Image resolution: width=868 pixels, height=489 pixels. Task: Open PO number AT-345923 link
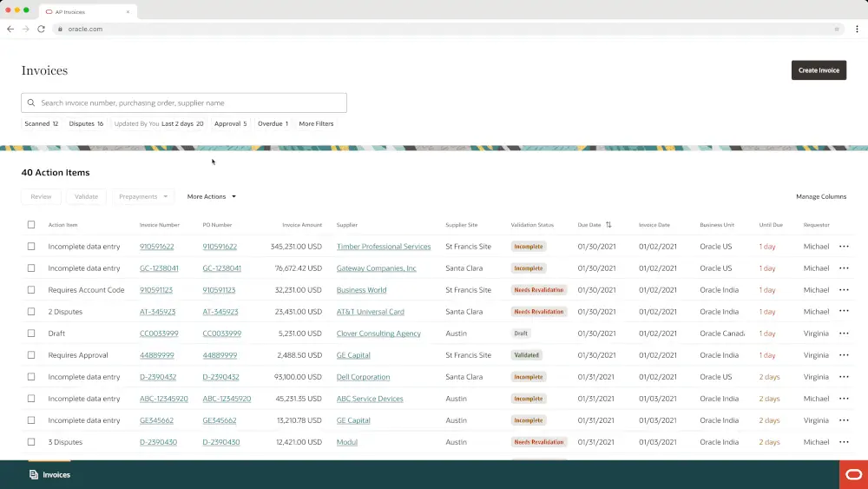pos(220,311)
